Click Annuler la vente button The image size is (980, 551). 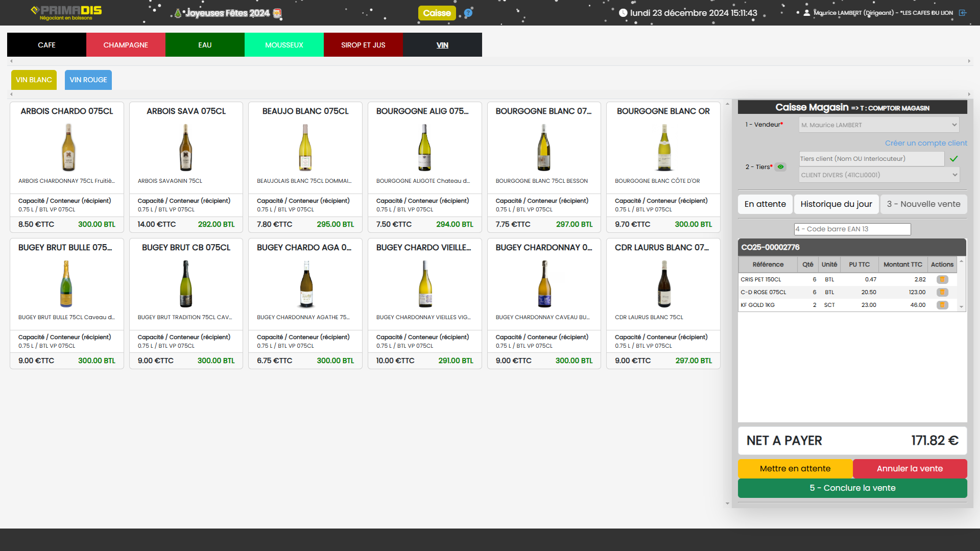pyautogui.click(x=910, y=469)
